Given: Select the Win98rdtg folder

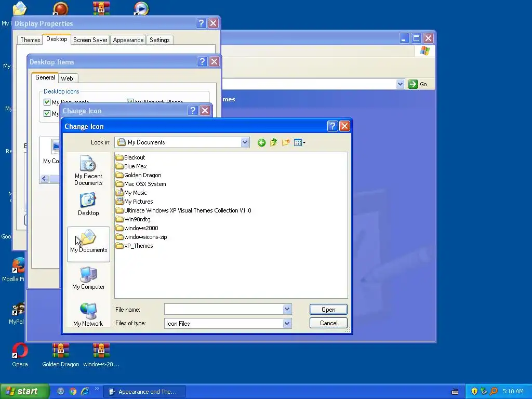Looking at the screenshot, I should pos(133,219).
